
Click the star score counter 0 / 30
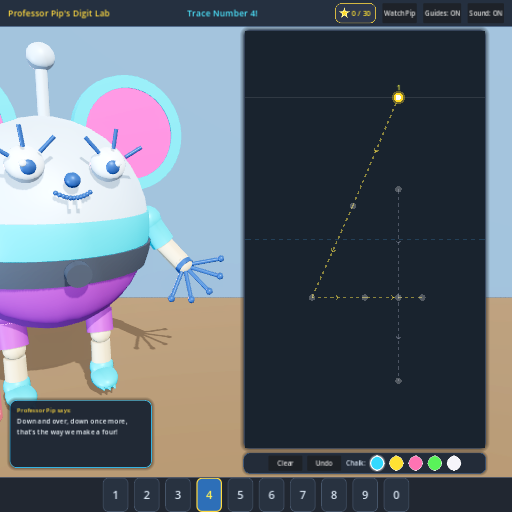pyautogui.click(x=355, y=13)
